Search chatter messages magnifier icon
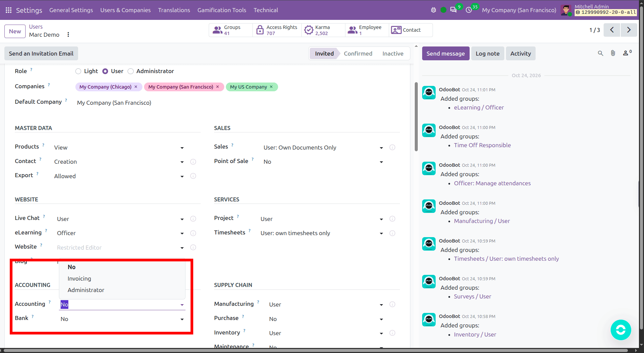The image size is (644, 353). pos(600,53)
